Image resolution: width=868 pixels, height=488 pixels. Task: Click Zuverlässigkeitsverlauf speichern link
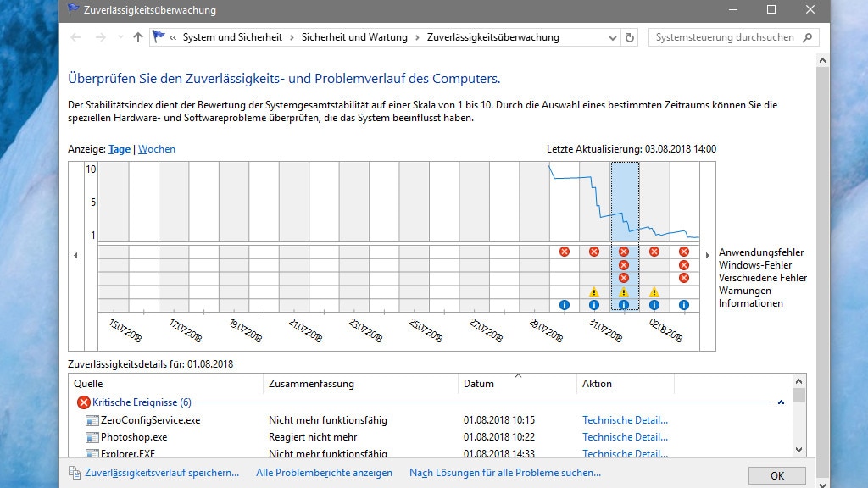click(x=162, y=473)
